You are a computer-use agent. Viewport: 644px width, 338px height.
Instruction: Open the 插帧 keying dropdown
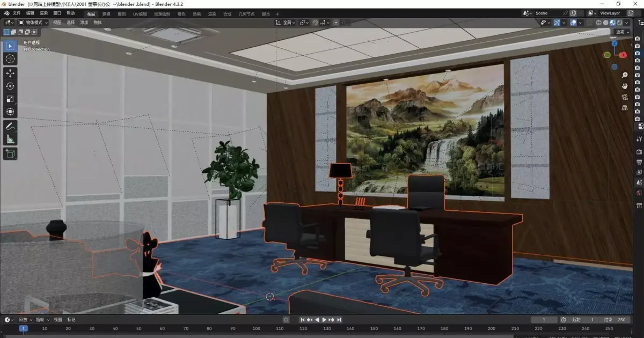[x=42, y=320]
